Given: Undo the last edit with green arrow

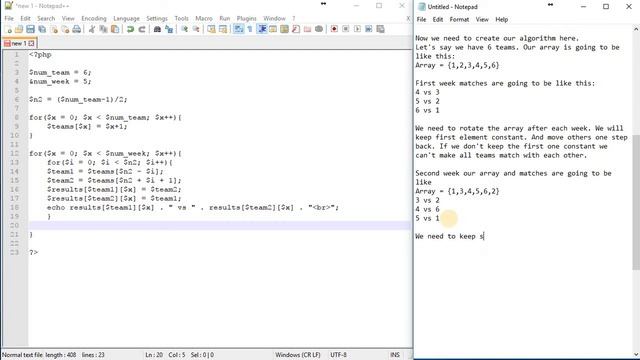Looking at the screenshot, I should (x=130, y=29).
